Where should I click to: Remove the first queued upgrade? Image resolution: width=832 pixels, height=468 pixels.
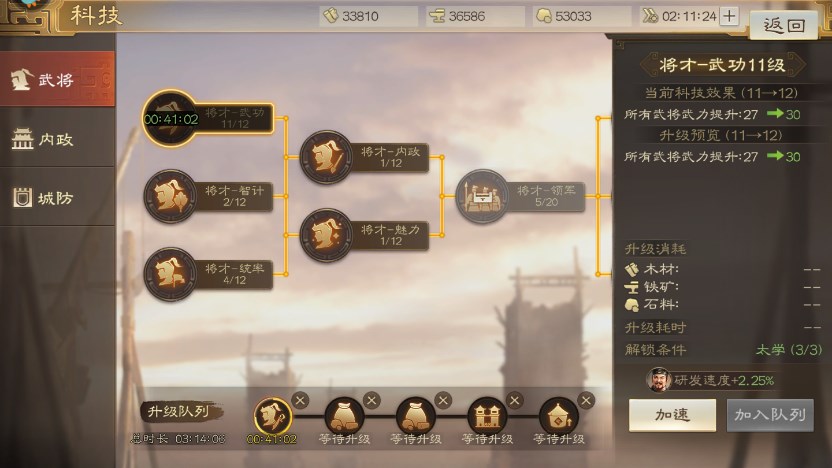(x=300, y=401)
